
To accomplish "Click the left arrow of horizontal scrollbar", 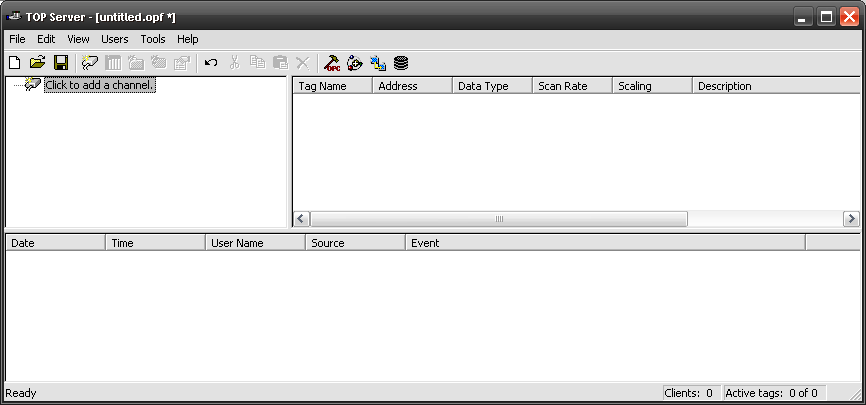I will pyautogui.click(x=302, y=219).
